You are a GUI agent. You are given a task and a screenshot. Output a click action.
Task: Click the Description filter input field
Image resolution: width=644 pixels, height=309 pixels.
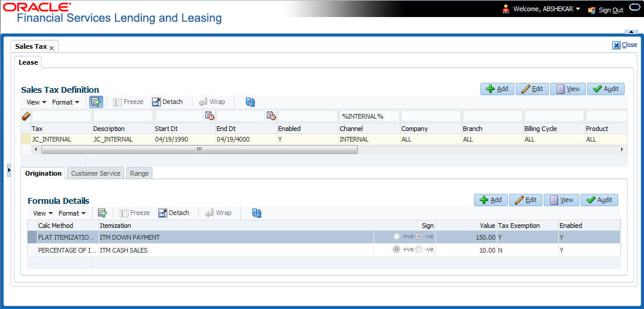123,116
